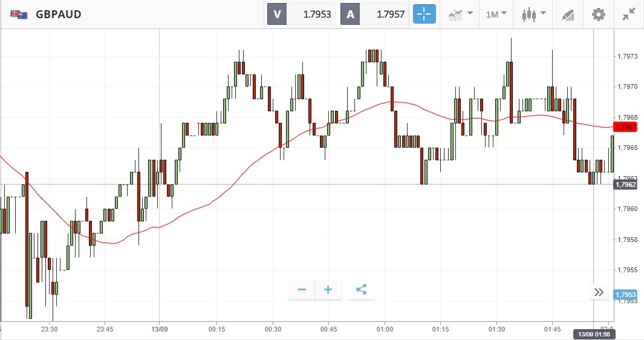Open chart settings gear
Image resolution: width=644 pixels, height=340 pixels.
tap(599, 14)
